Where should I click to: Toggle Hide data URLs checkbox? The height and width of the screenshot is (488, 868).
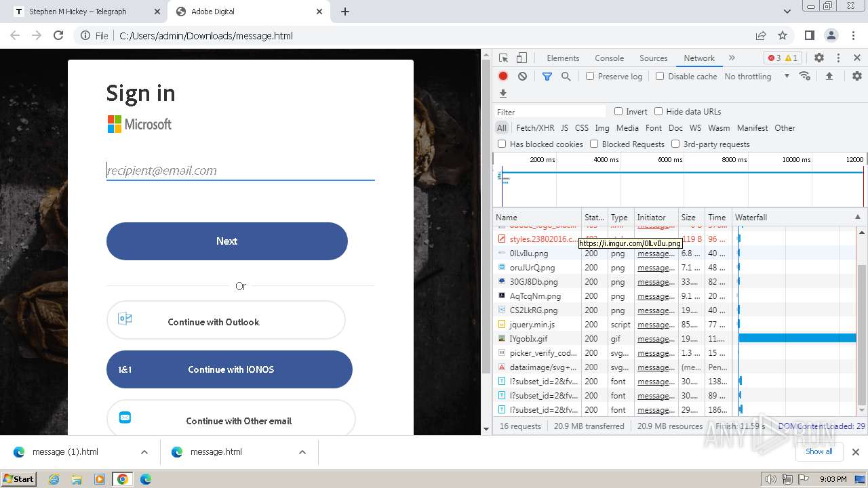(x=658, y=111)
